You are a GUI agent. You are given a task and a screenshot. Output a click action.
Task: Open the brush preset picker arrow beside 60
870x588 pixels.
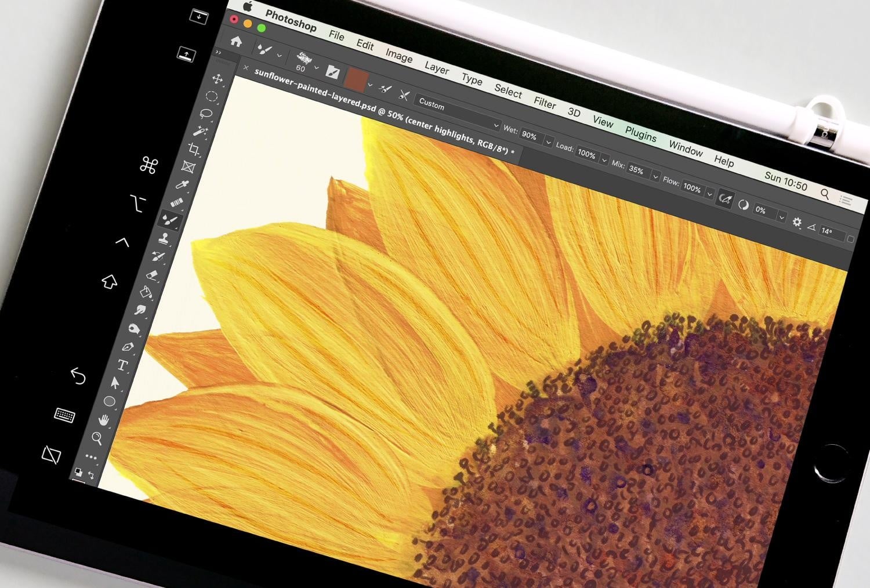[x=316, y=68]
